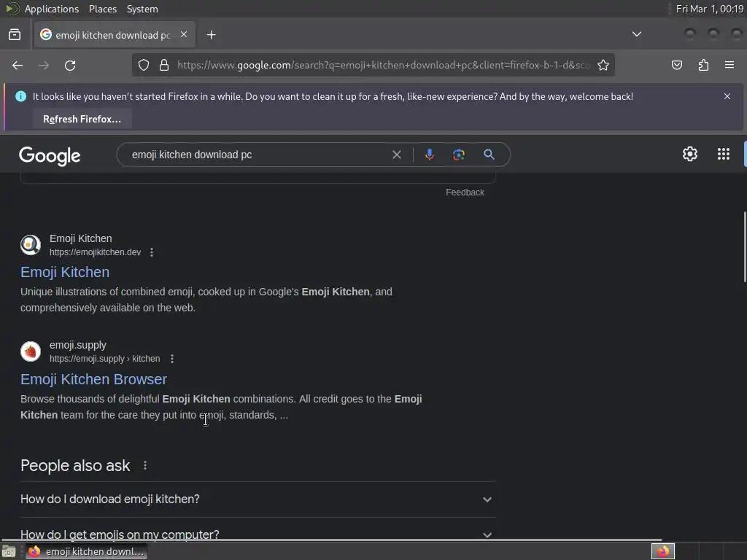Open search by image (Lens) icon
Viewport: 747px width, 560px height.
tap(458, 155)
